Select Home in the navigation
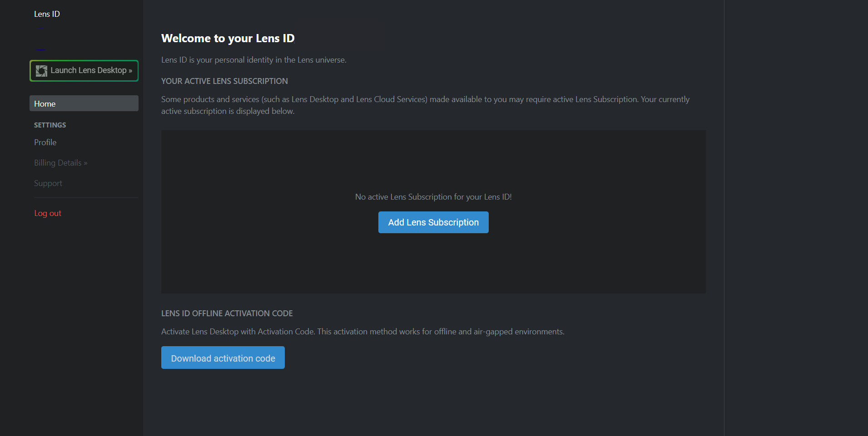 (45, 103)
